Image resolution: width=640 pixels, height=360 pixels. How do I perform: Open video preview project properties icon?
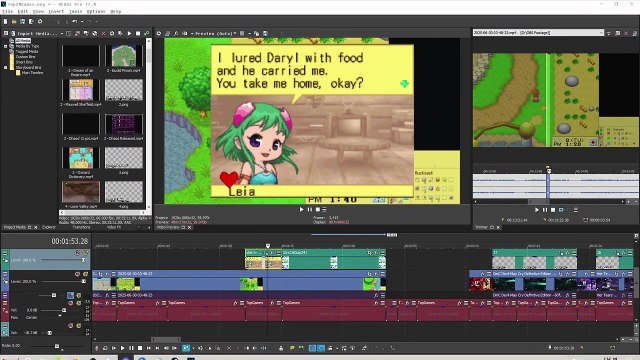click(x=159, y=33)
